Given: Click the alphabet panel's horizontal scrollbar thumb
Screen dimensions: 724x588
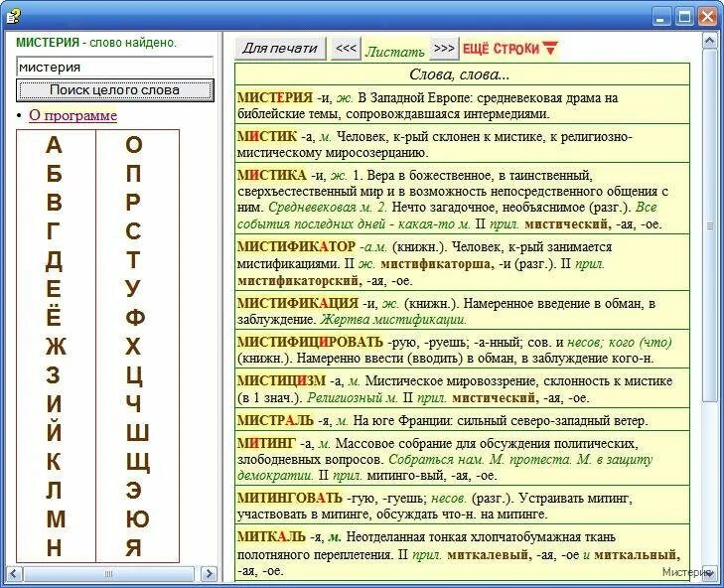Looking at the screenshot, I should coord(108,574).
